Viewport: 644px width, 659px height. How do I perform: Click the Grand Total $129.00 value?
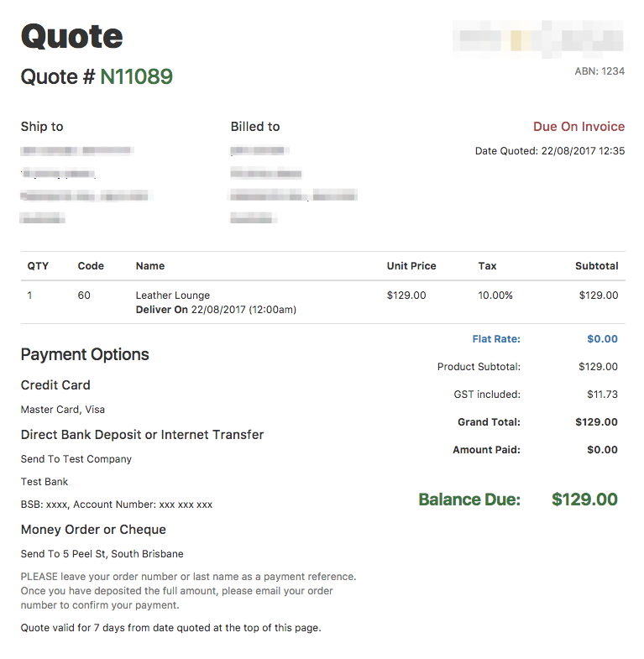tap(596, 422)
